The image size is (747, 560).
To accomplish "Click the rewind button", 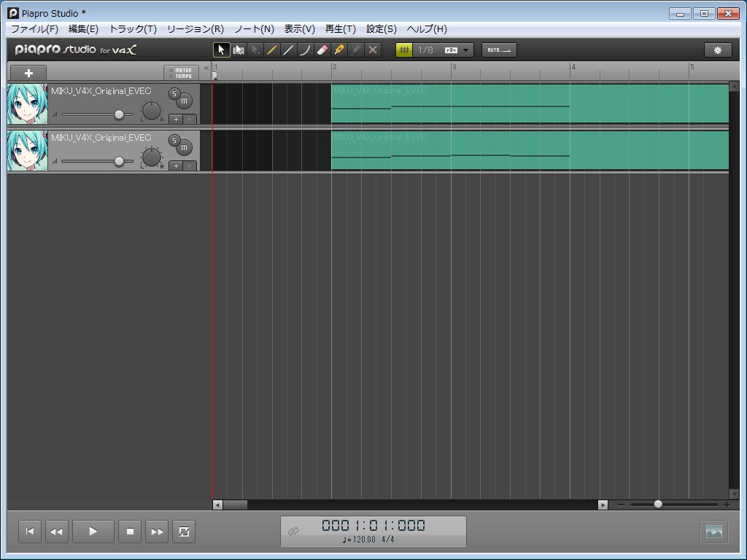I will (x=57, y=532).
